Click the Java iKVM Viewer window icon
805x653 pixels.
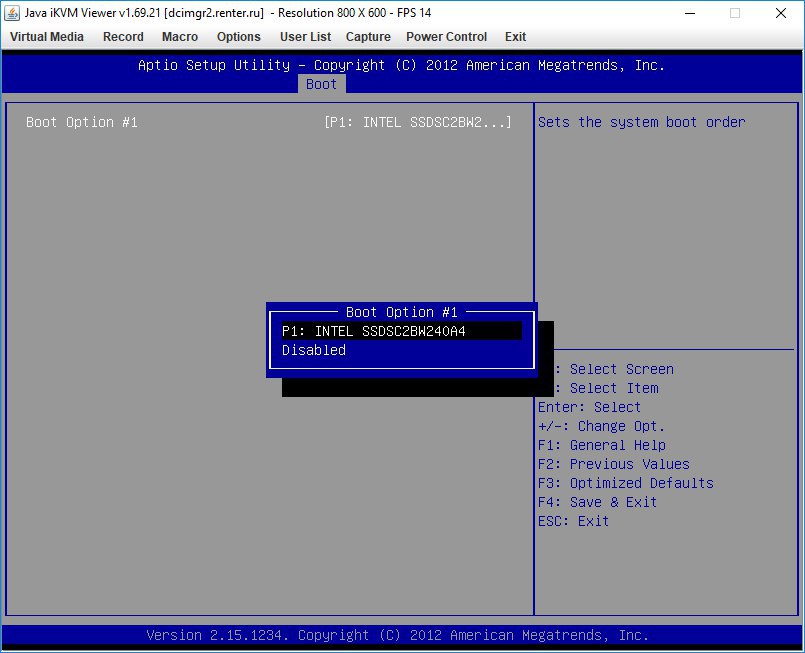click(12, 13)
